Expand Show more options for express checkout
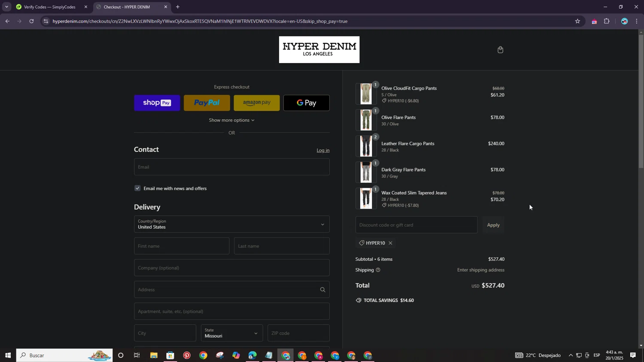The width and height of the screenshot is (644, 362). point(232,120)
